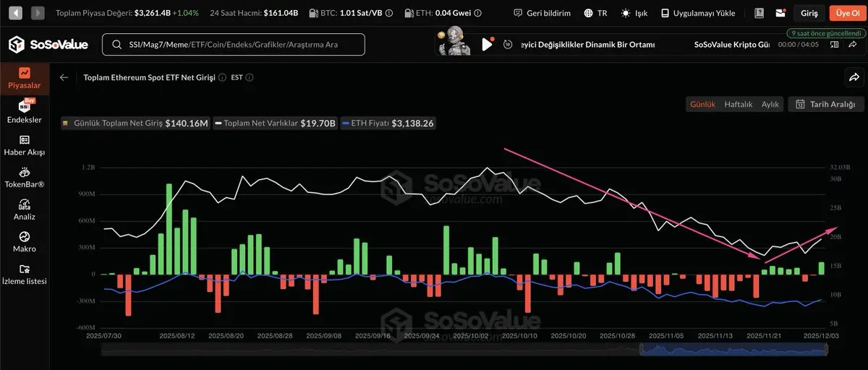Click the back arrow beside the chart title
This screenshot has width=868, height=370.
click(x=64, y=77)
